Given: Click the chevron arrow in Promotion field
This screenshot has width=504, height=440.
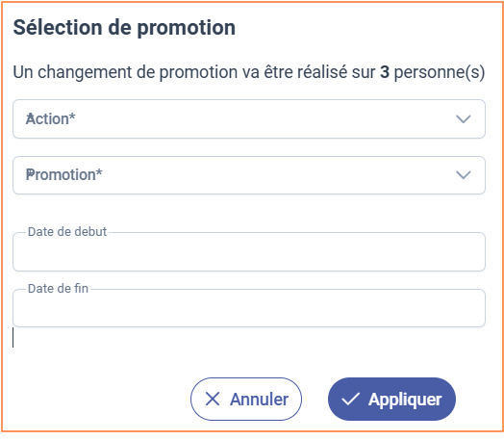Looking at the screenshot, I should (x=464, y=175).
